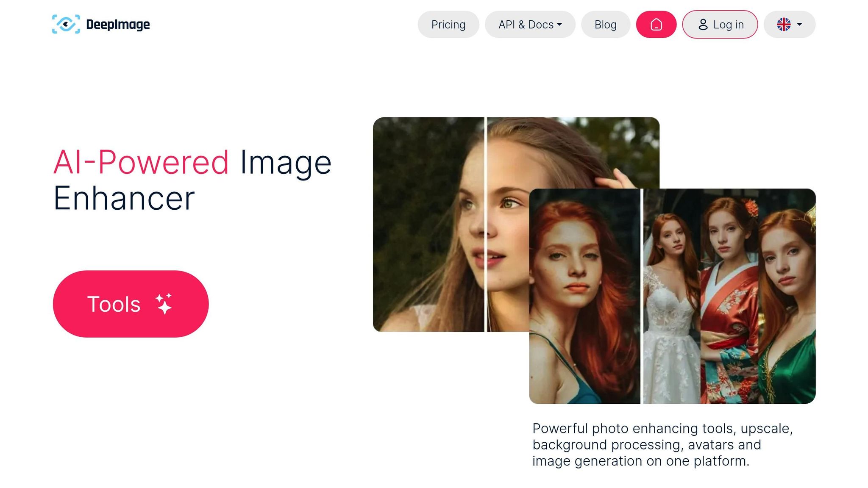
Task: Expand the API & Docs dropdown
Action: tap(530, 25)
